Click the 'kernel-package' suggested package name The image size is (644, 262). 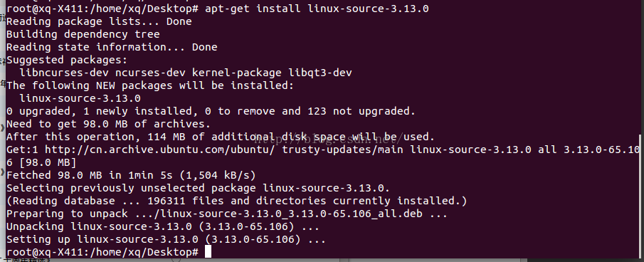pos(236,73)
